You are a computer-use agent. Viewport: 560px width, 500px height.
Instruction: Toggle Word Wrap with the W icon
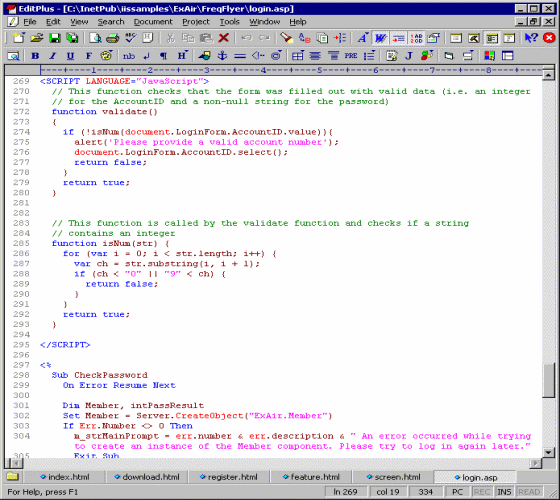tap(380, 38)
